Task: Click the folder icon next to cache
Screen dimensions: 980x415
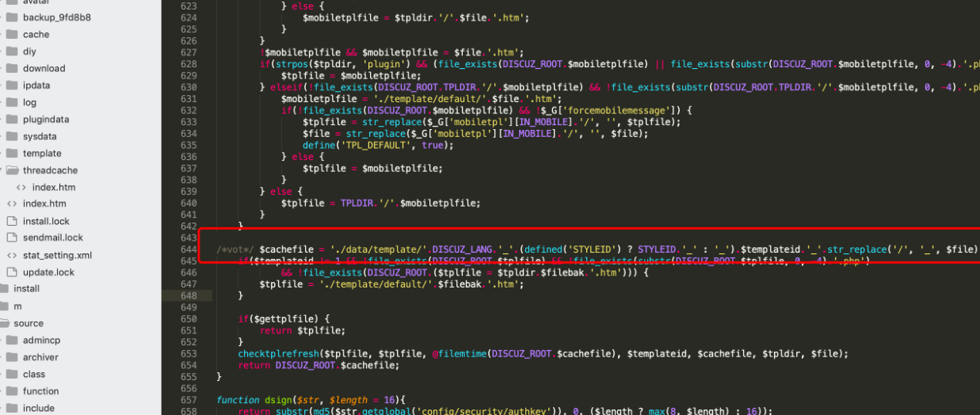Action: click(11, 34)
